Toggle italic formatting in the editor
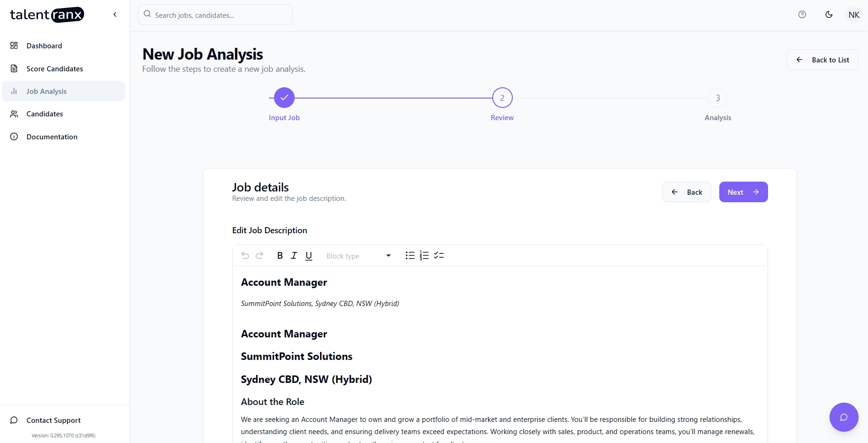The image size is (868, 443). coord(294,255)
